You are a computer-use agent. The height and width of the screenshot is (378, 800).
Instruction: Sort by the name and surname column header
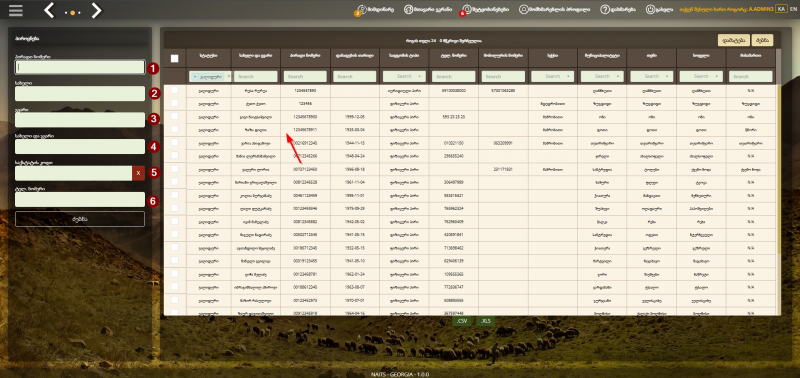point(255,55)
